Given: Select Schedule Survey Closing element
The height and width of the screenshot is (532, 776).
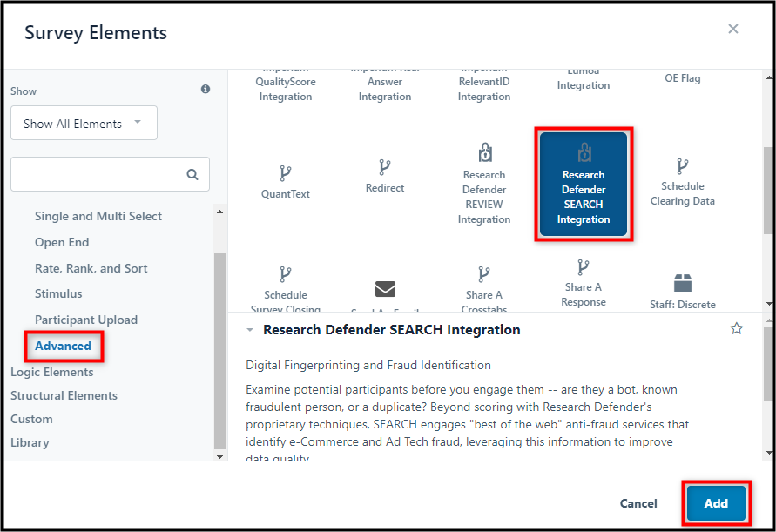Looking at the screenshot, I should [285, 289].
